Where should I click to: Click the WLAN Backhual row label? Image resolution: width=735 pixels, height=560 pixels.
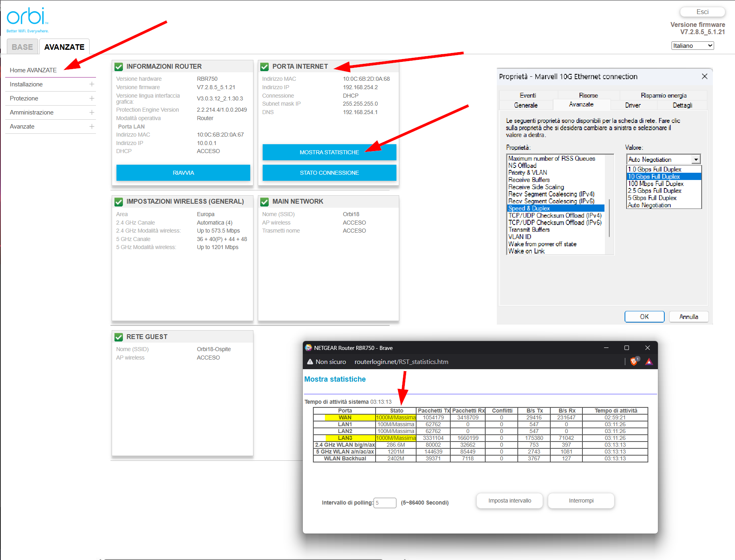[x=345, y=459]
